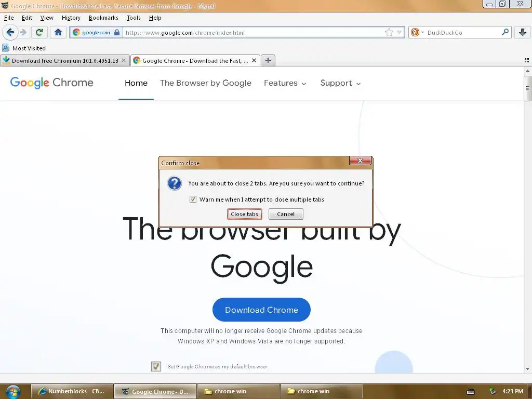The height and width of the screenshot is (399, 532).
Task: Click the forward arrow navigation button
Action: coord(23,32)
